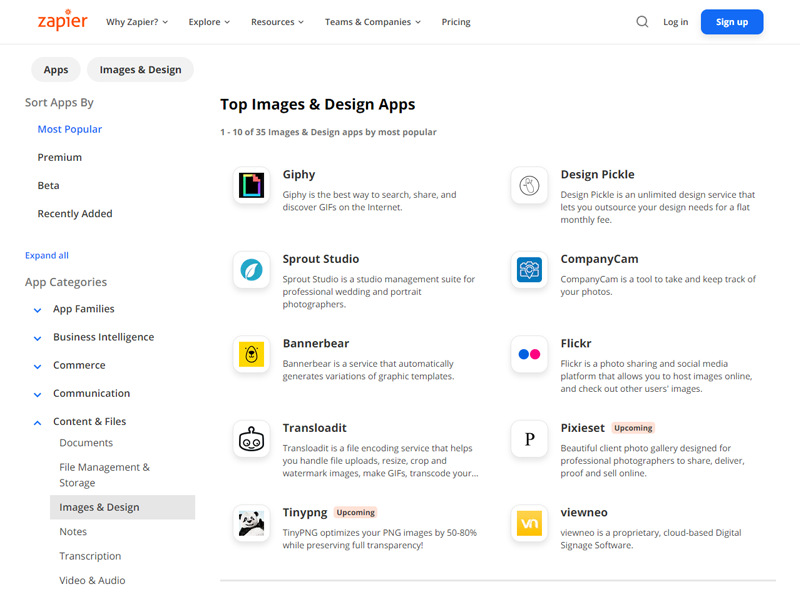Click the Content & Files category label

pyautogui.click(x=89, y=421)
